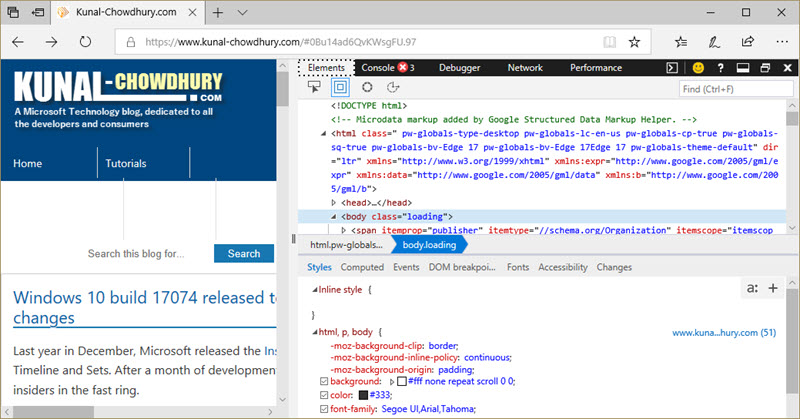
Task: Expand the head element node
Action: pyautogui.click(x=334, y=203)
